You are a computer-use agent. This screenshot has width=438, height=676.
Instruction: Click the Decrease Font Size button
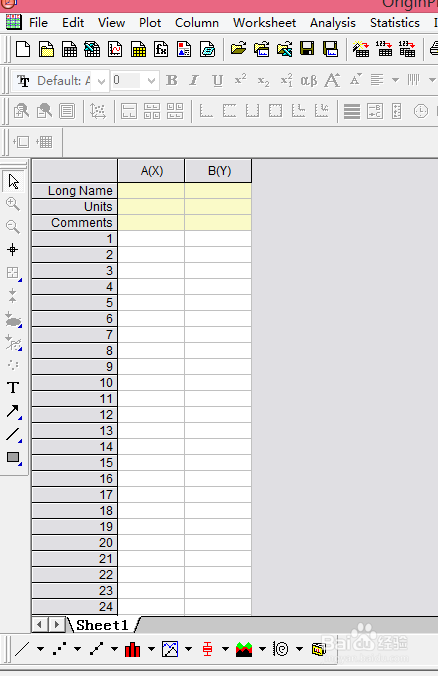[355, 79]
